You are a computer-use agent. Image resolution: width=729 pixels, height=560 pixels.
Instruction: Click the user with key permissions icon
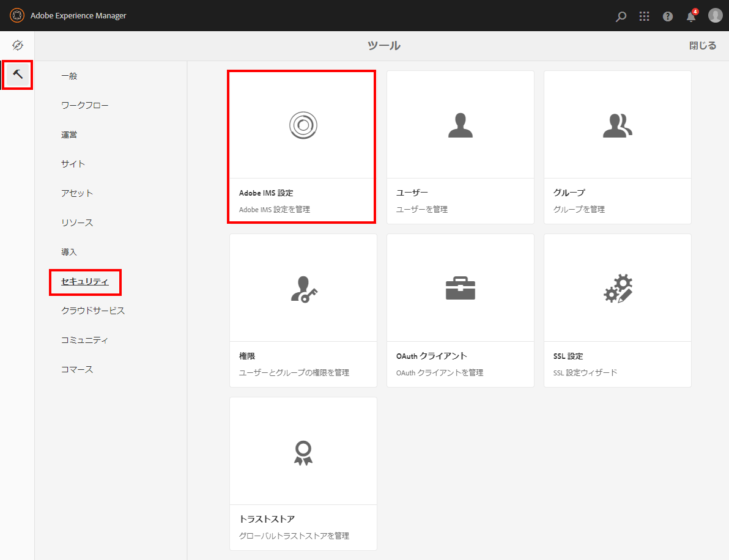click(304, 289)
